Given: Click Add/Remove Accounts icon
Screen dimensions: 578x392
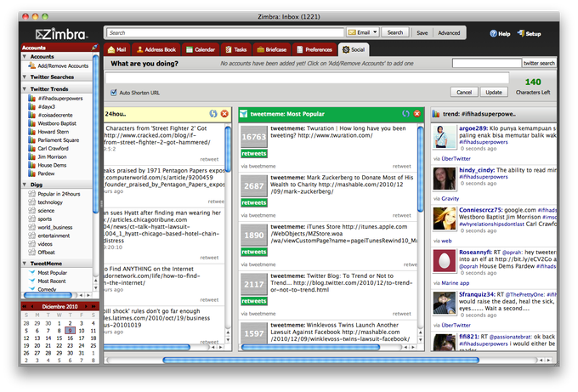Looking at the screenshot, I should (32, 65).
